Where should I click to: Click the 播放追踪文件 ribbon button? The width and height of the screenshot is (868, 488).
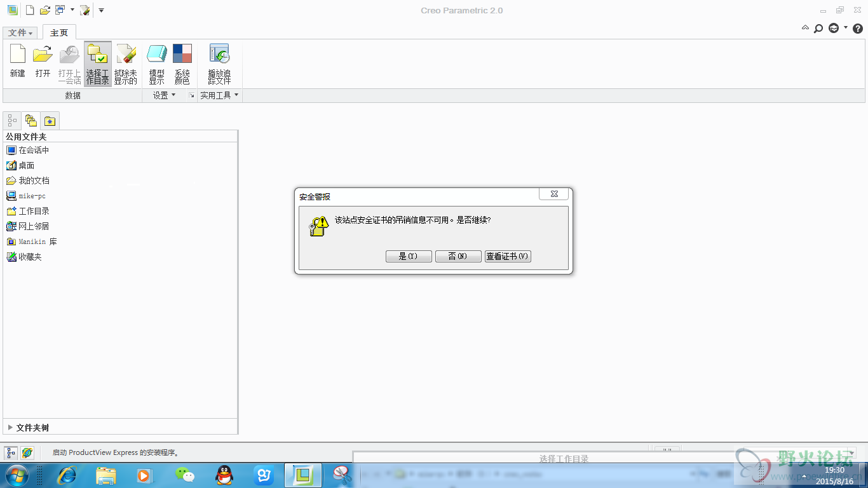219,64
